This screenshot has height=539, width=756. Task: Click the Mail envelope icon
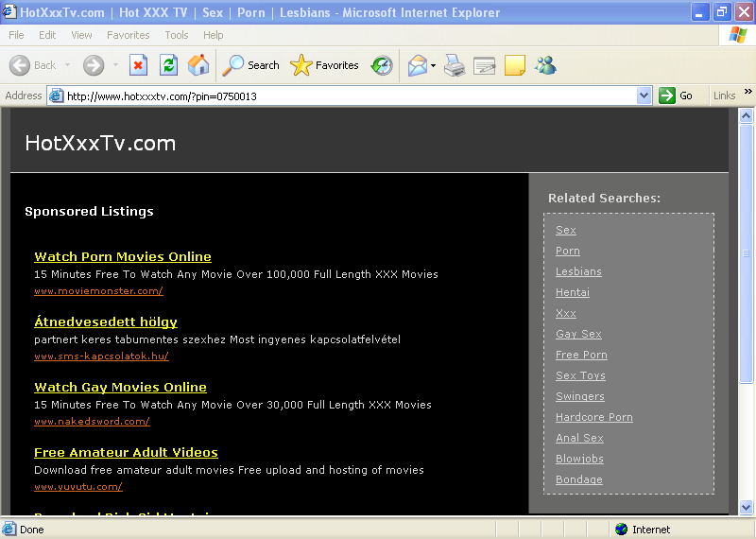click(x=417, y=65)
